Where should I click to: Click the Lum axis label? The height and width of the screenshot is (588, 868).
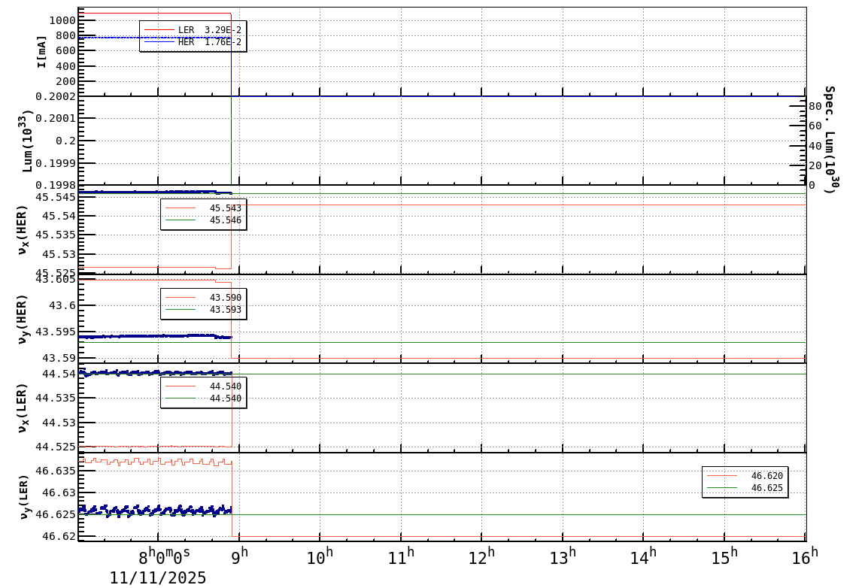(x=27, y=141)
